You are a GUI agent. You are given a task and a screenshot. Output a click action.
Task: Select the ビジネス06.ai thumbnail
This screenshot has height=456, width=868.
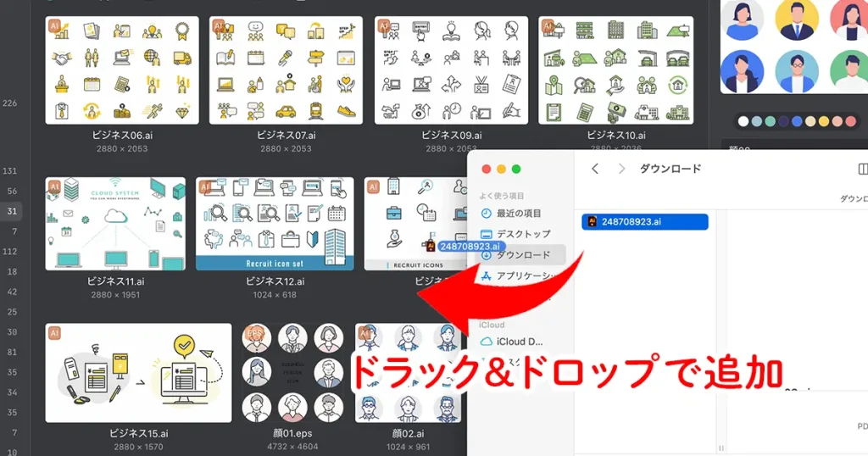(x=122, y=70)
